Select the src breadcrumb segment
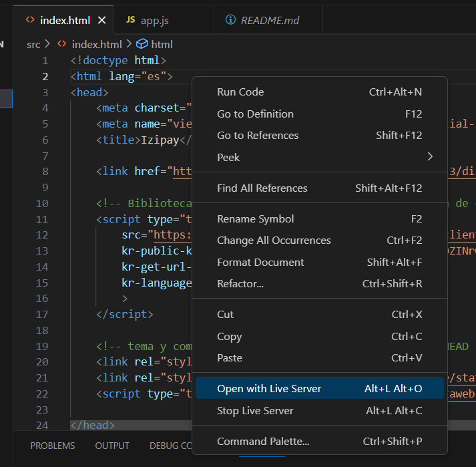This screenshot has width=476, height=467. 33,44
